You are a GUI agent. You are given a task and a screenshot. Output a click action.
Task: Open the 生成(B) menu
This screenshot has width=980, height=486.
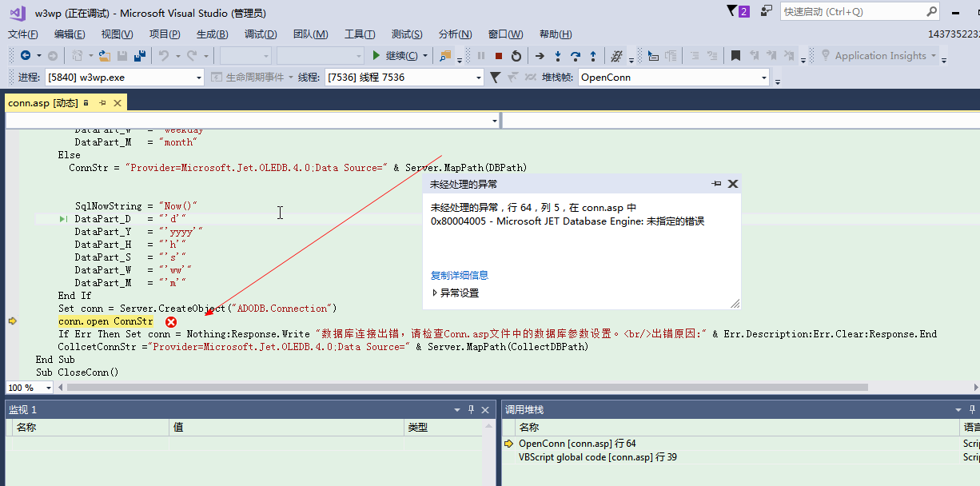click(x=213, y=34)
